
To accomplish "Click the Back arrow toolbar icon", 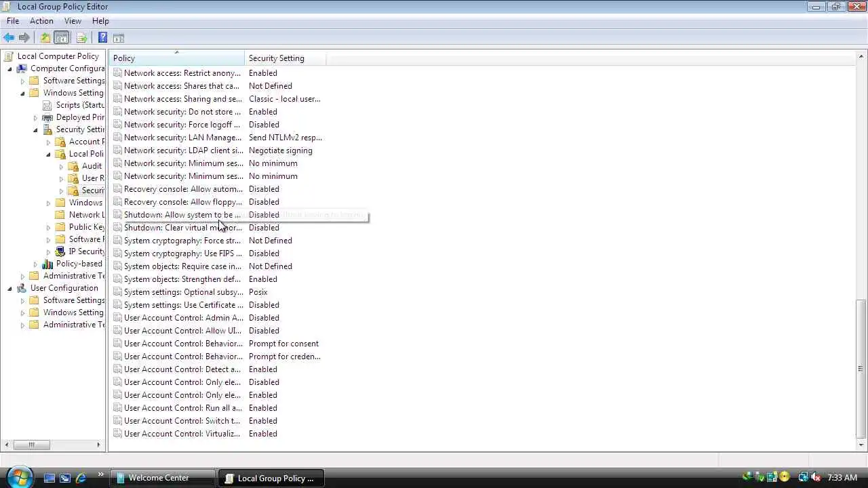I will (x=9, y=38).
